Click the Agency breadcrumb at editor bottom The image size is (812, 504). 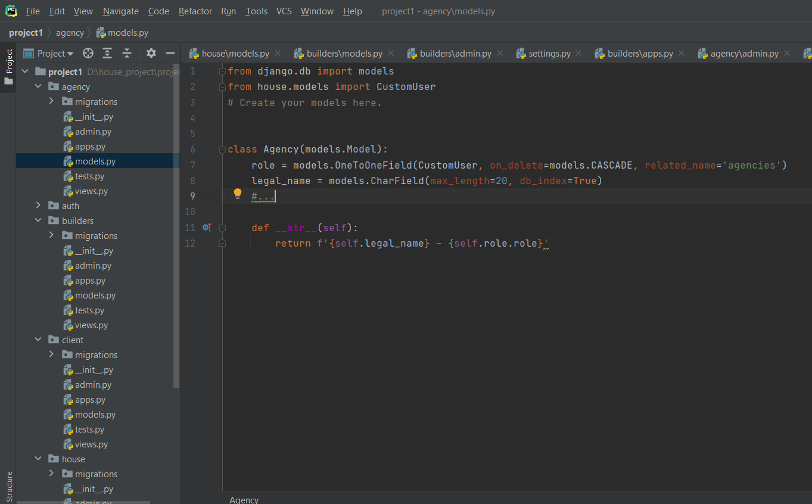coord(244,500)
